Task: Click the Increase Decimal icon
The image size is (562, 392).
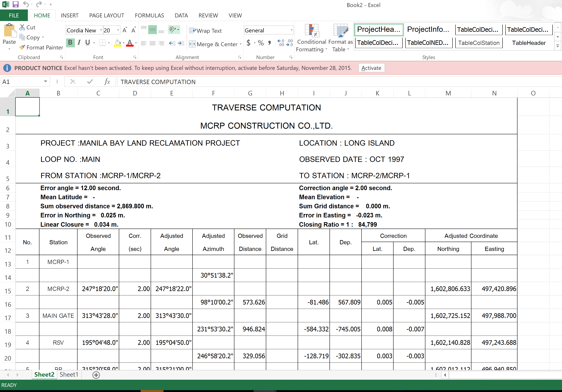Action: click(281, 43)
